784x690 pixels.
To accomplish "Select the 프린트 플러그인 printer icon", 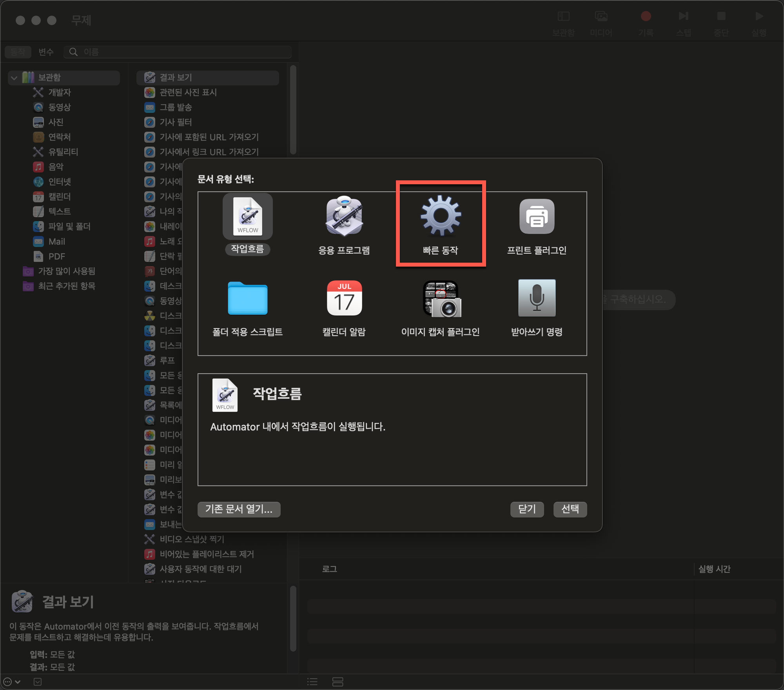I will coord(537,216).
